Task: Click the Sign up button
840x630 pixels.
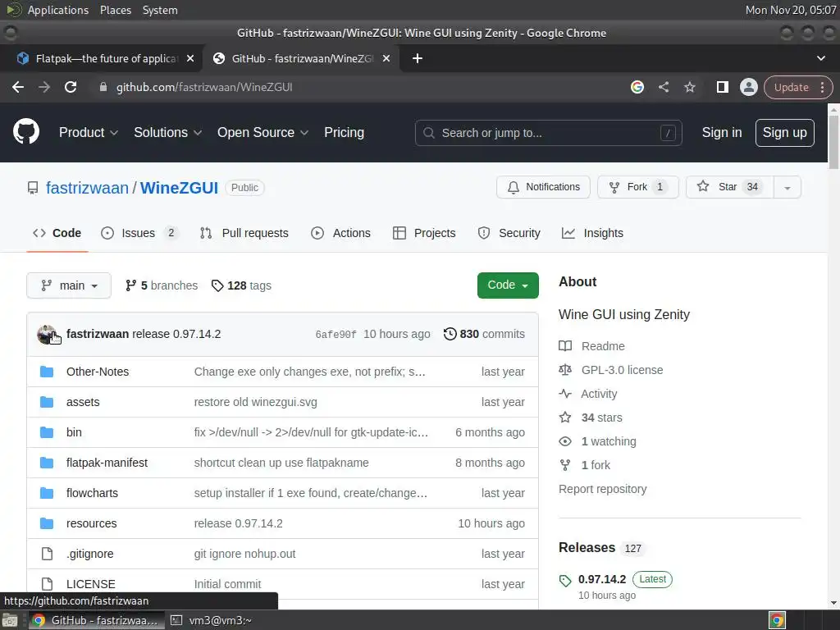Action: tap(785, 132)
